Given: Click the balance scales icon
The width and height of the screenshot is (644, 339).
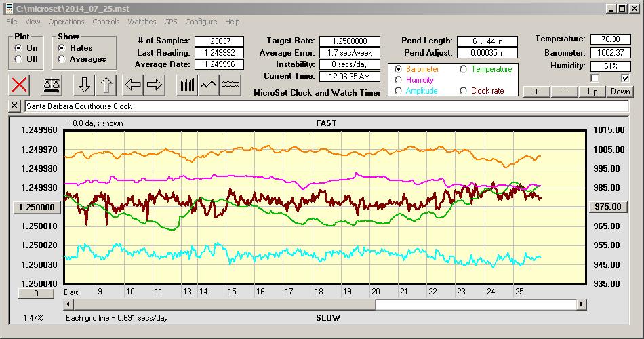Looking at the screenshot, I should [x=52, y=85].
